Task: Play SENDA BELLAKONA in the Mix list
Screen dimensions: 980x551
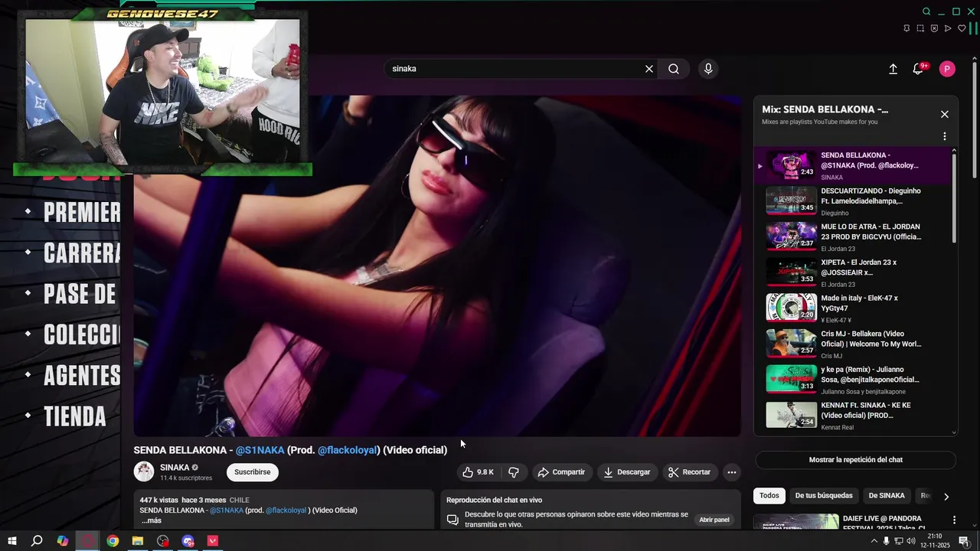Action: (853, 165)
